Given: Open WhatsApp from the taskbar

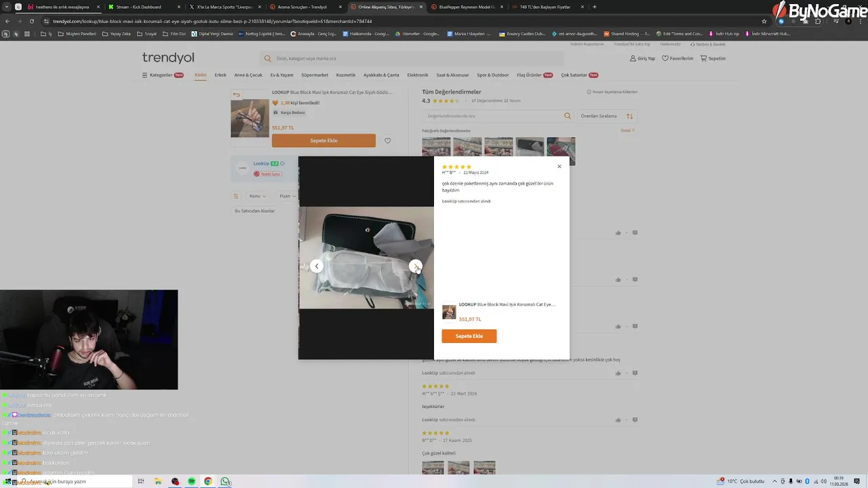Looking at the screenshot, I should (x=225, y=481).
